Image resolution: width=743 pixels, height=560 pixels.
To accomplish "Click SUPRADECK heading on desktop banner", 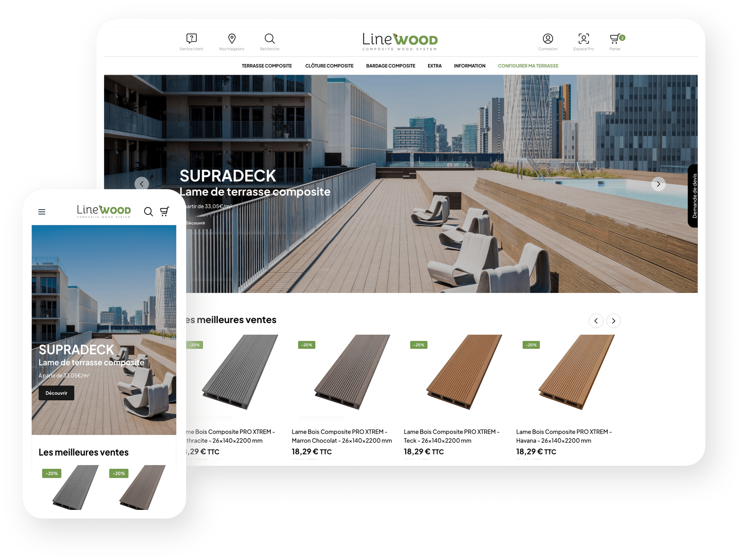I will 228,176.
